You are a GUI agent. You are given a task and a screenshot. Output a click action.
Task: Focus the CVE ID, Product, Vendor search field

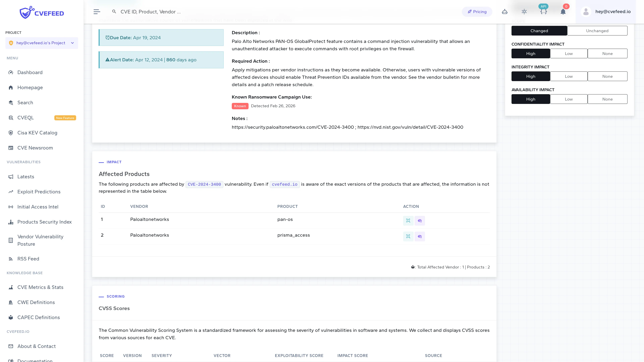click(x=150, y=12)
